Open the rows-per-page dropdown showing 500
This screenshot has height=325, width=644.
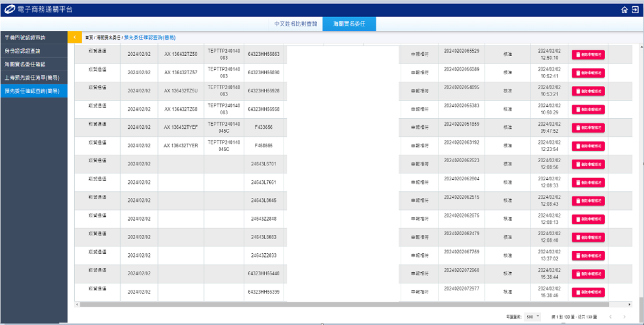(x=532, y=316)
